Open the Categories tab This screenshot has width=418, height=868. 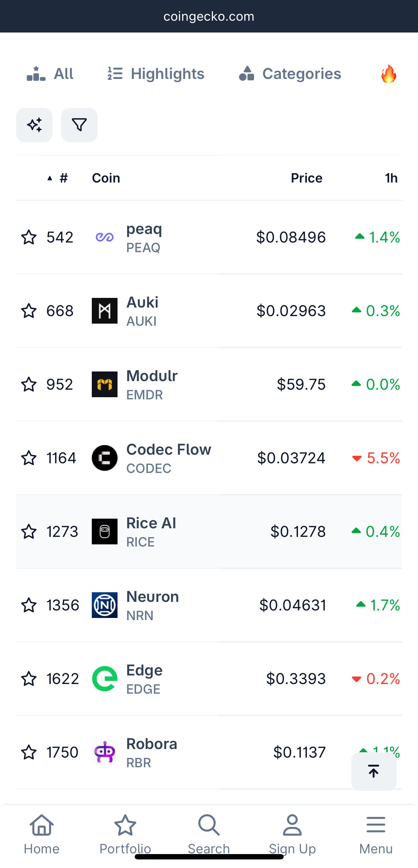(x=290, y=74)
